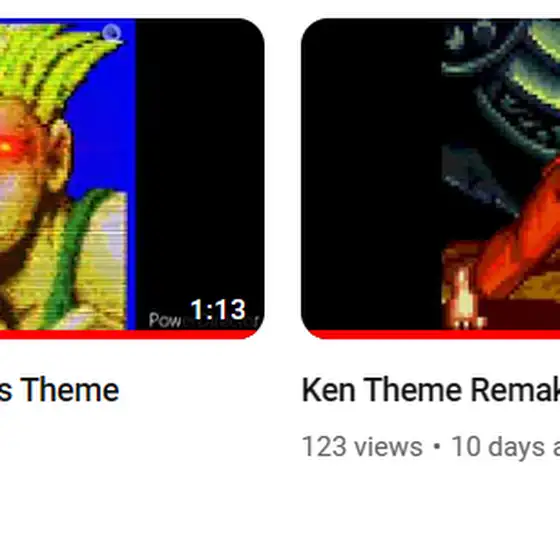
Task: Click the "10 days ago" upload date text
Action: click(505, 446)
